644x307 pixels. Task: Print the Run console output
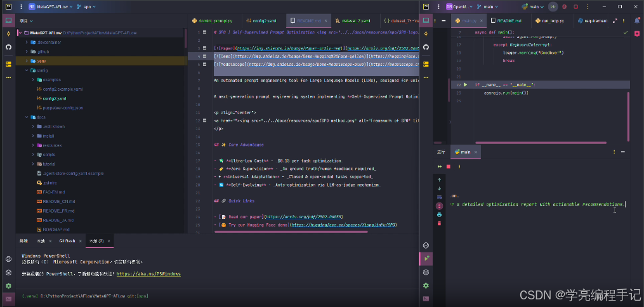[x=440, y=214]
